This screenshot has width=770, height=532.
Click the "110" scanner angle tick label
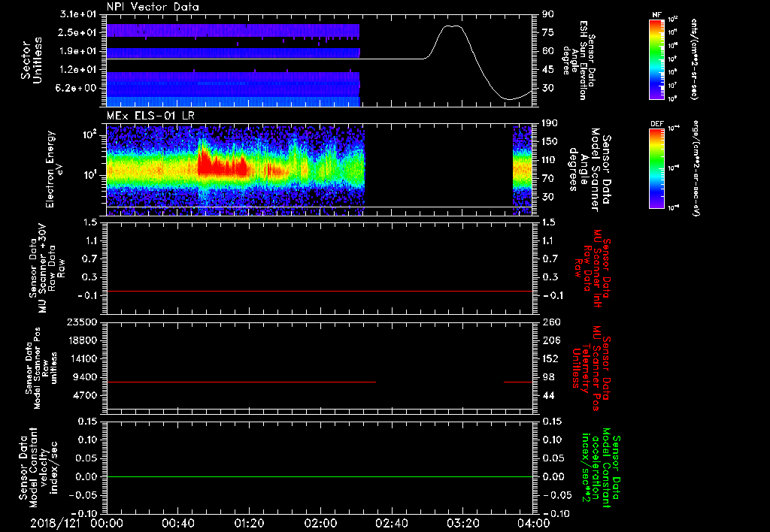pos(550,160)
